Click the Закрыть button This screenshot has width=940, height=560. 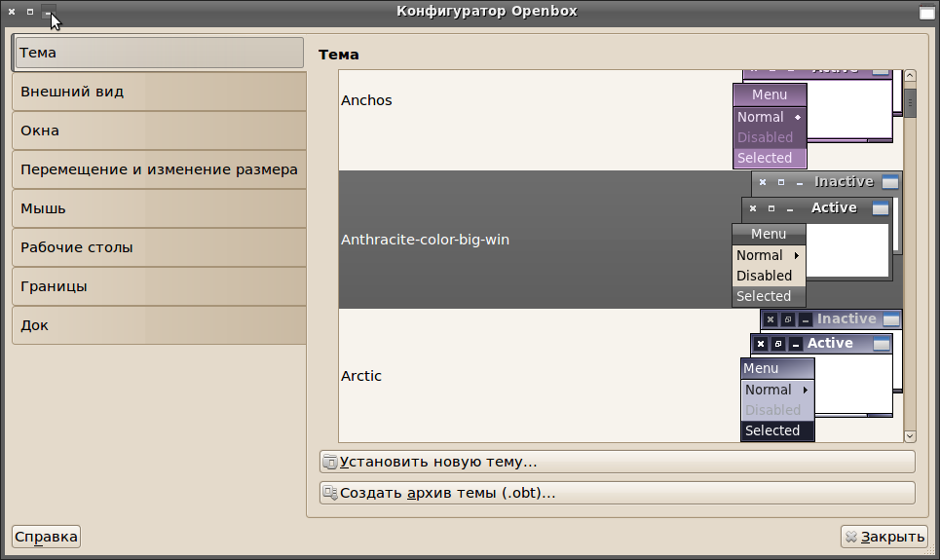pos(884,537)
